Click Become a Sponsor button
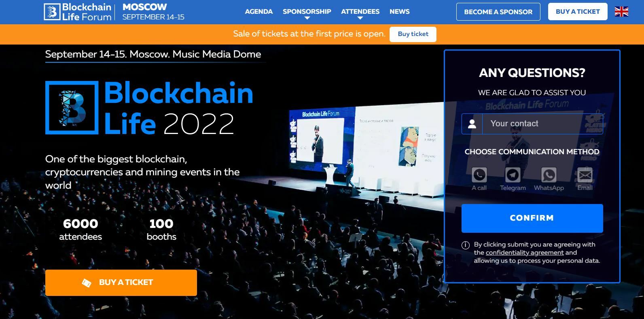644x319 pixels. tap(498, 12)
